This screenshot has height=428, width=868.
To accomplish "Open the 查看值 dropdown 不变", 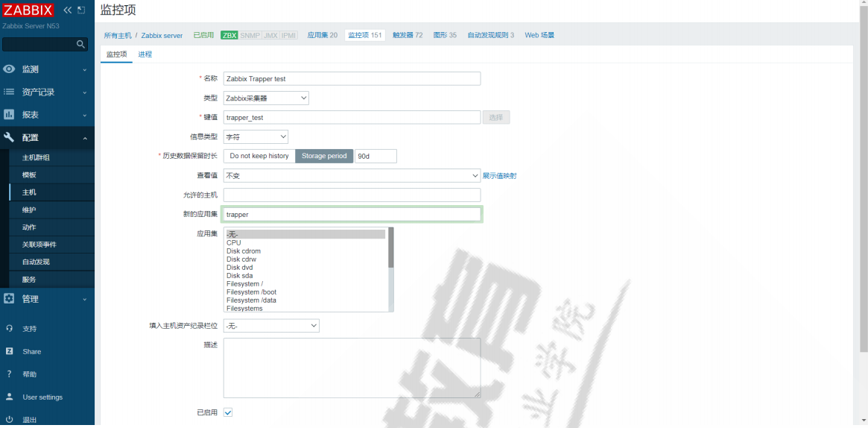I will (x=352, y=175).
